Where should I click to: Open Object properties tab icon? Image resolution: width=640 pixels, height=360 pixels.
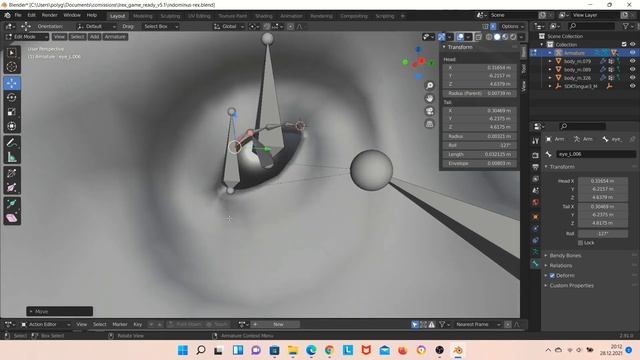(x=535, y=217)
